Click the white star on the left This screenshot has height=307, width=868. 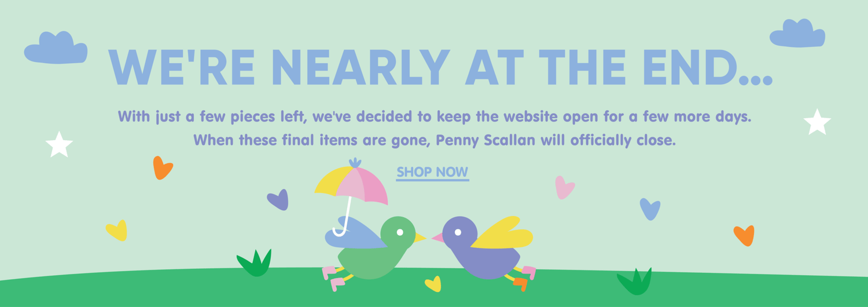point(59,145)
